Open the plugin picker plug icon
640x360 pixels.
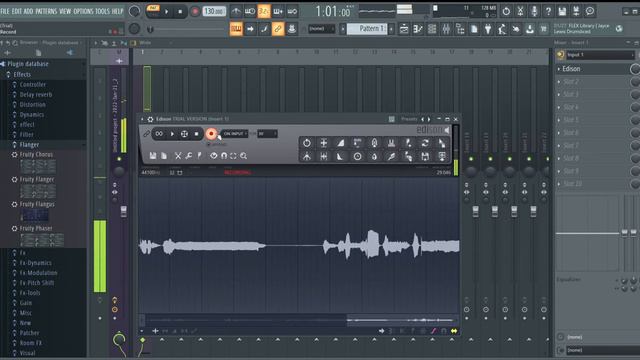(488, 29)
